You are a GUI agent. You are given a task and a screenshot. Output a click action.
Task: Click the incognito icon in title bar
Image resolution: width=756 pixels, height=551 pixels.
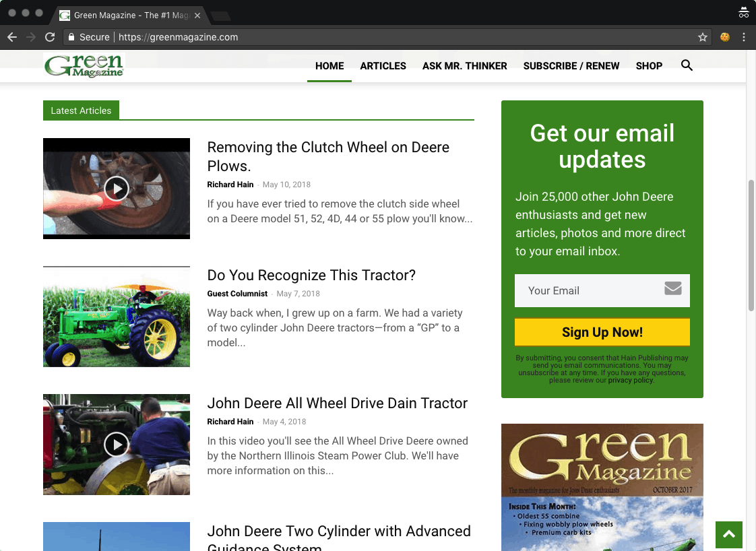[743, 13]
